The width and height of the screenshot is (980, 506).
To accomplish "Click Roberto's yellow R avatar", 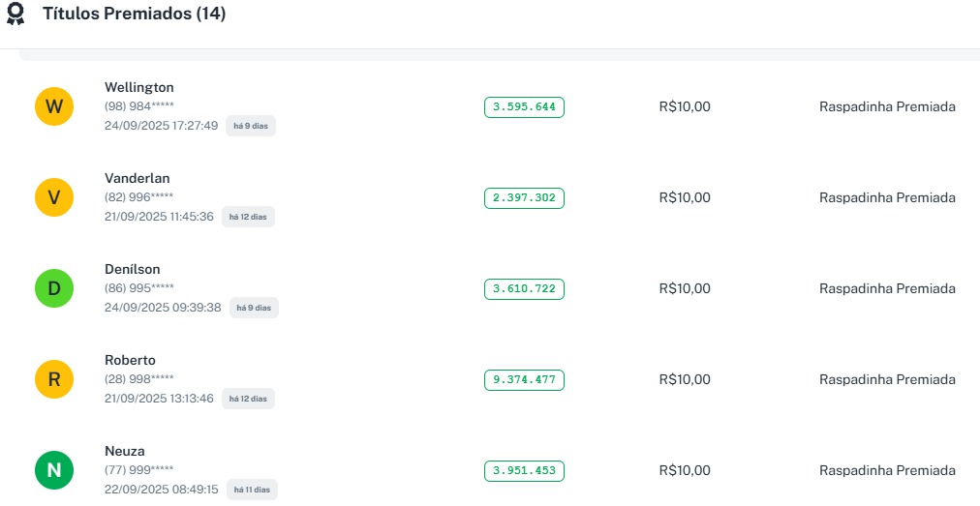I will [54, 379].
